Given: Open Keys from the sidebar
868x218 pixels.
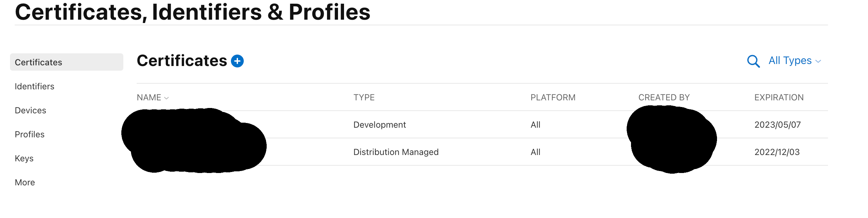Looking at the screenshot, I should click(24, 158).
